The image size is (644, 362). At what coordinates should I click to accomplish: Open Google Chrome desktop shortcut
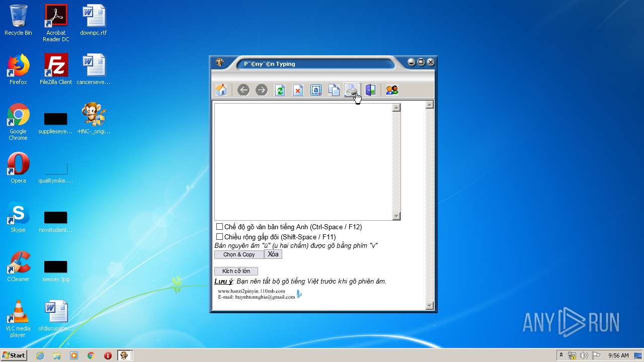pos(18,122)
